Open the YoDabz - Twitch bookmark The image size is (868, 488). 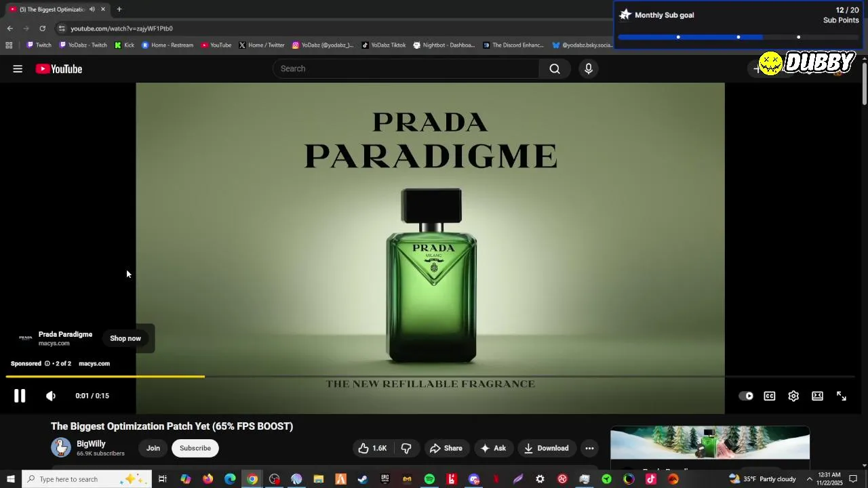(x=83, y=45)
